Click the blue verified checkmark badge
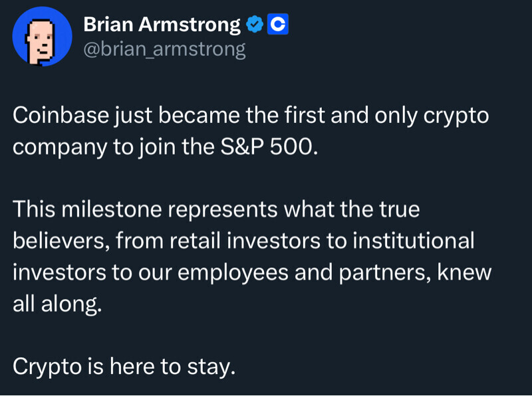Screen dimensions: 532x396 pos(254,25)
